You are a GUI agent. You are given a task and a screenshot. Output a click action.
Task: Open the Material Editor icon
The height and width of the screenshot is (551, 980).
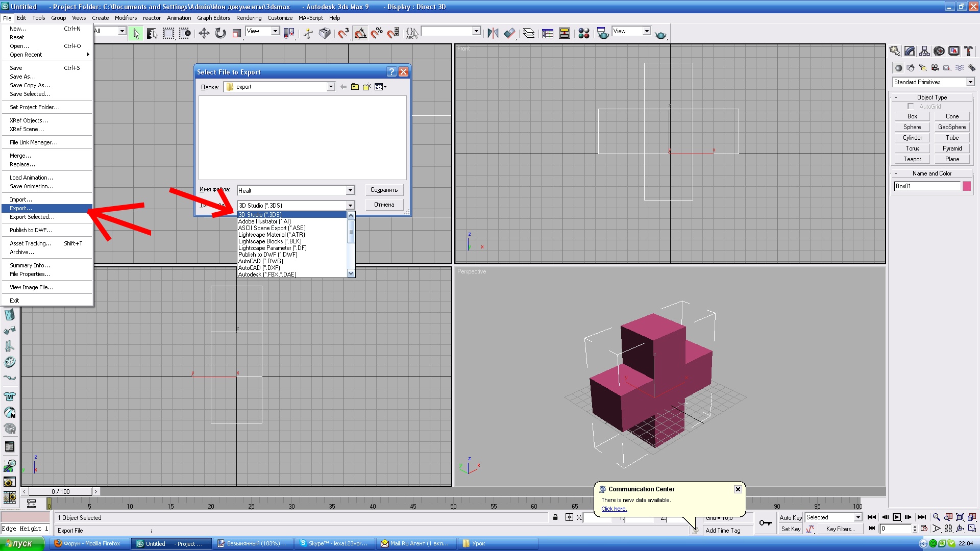tap(583, 34)
